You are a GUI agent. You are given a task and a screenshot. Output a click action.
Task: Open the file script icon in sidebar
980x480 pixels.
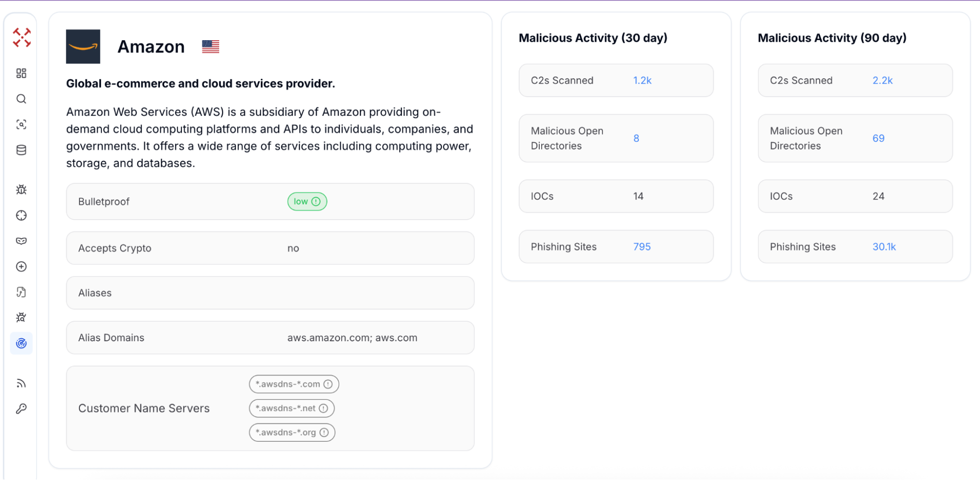tap(21, 292)
